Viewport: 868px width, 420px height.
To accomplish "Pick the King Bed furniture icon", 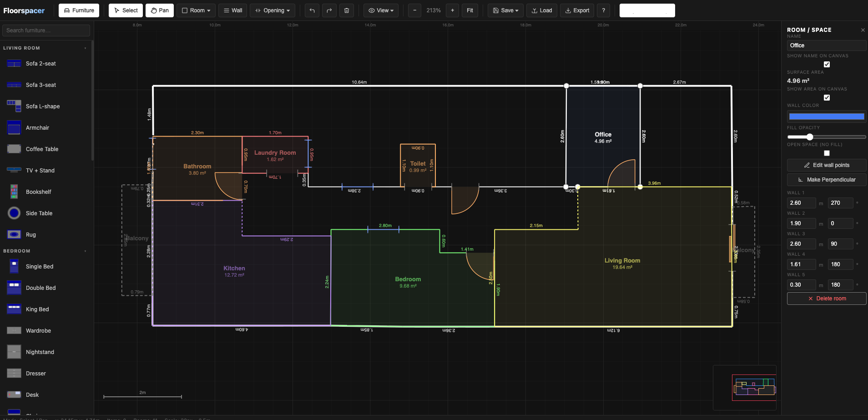I will 14,309.
